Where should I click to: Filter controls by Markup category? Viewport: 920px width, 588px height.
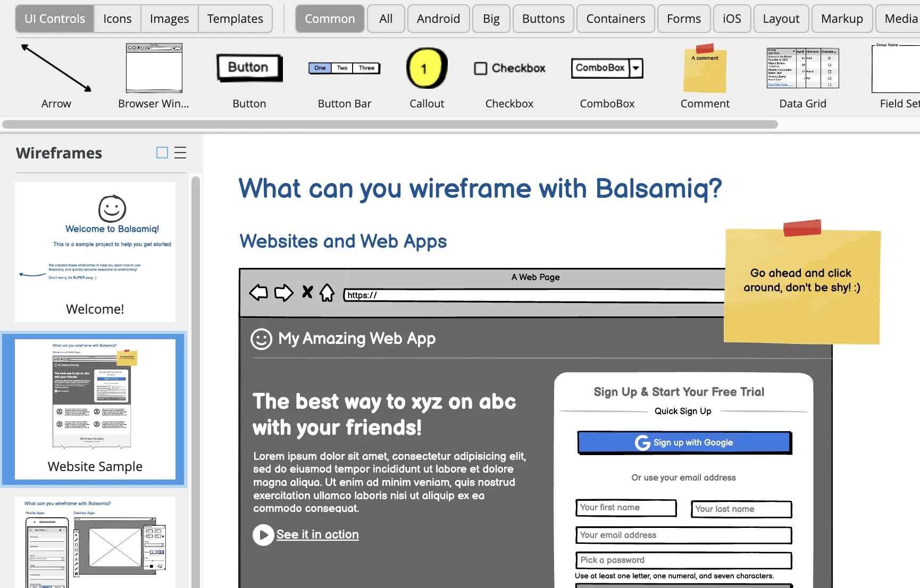pos(842,19)
